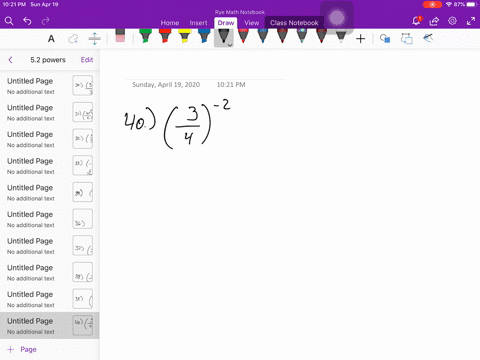Screen dimensions: 480x360
Task: Enable the ink to shape tool
Action: pos(407,39)
